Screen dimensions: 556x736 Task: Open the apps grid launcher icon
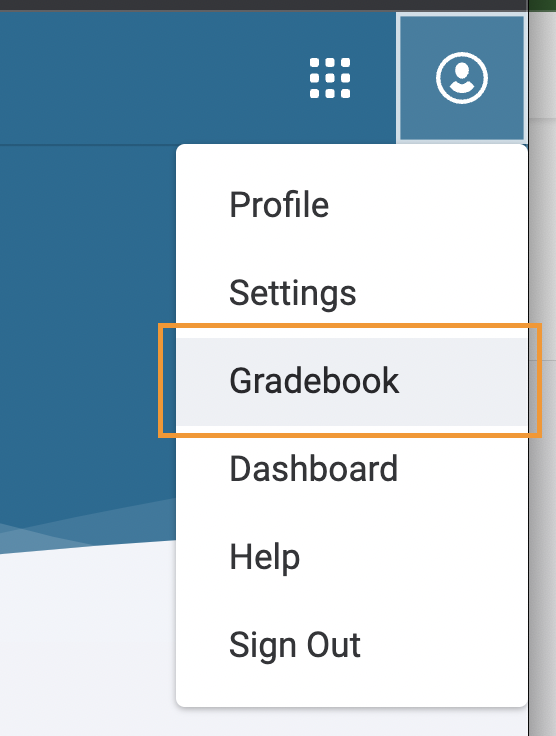[x=330, y=78]
